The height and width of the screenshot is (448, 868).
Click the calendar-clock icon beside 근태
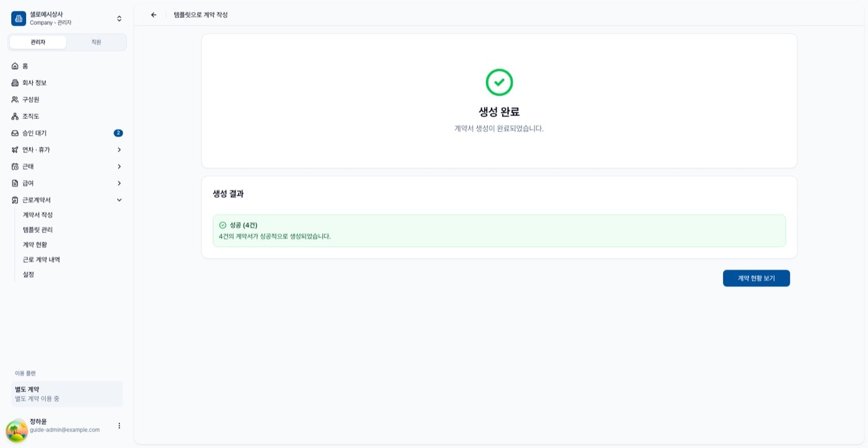[x=15, y=166]
